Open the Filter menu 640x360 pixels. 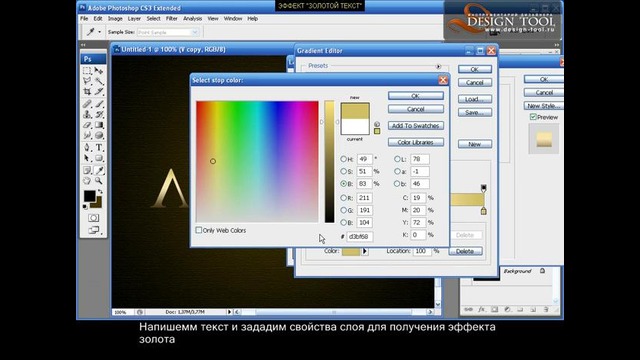click(x=171, y=19)
